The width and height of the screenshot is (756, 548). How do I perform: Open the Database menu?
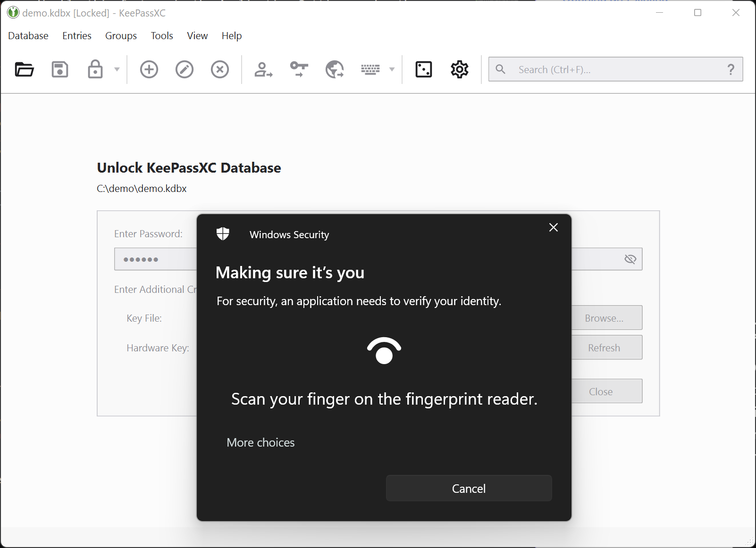pos(28,36)
